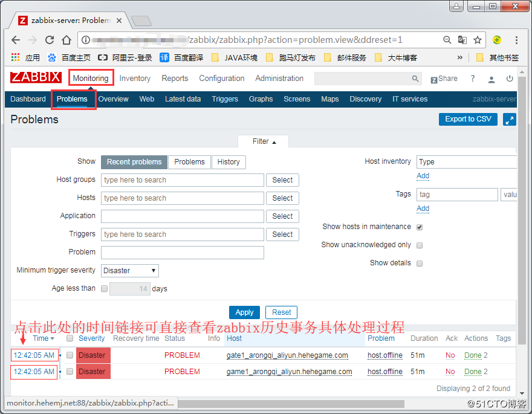This screenshot has width=532, height=414.
Task: Open zoom magnifier icon in address bar
Action: [447, 40]
